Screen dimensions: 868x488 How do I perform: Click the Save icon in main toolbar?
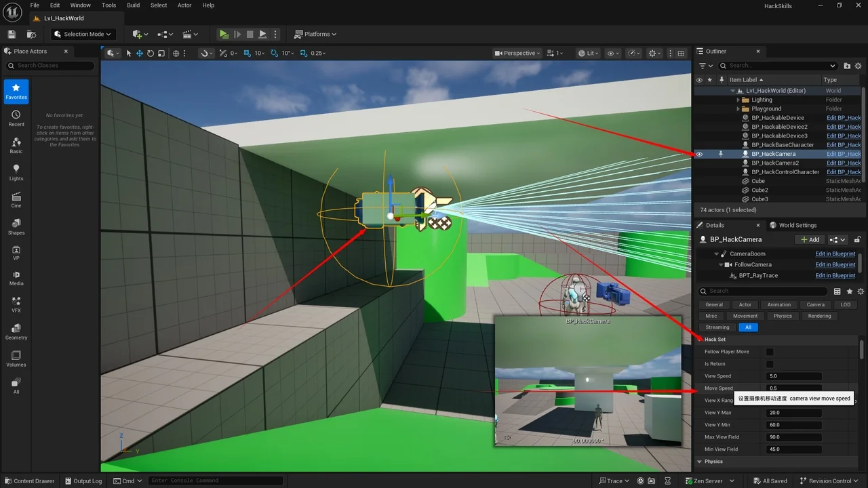[x=12, y=34]
